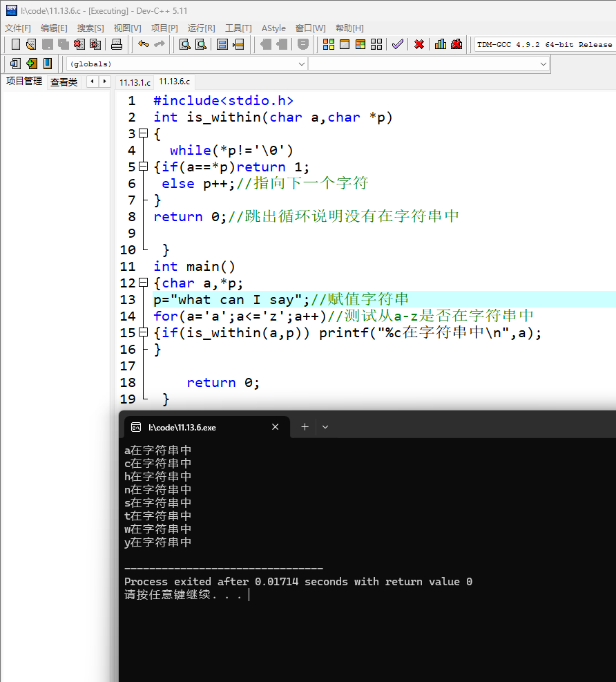This screenshot has width=616, height=682.
Task: Click the New file icon
Action: coord(16,44)
